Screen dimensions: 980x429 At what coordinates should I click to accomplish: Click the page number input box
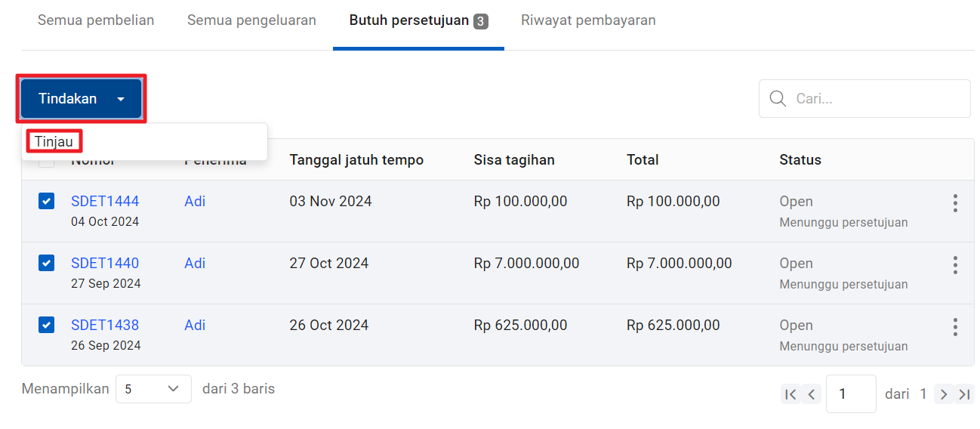click(x=851, y=394)
